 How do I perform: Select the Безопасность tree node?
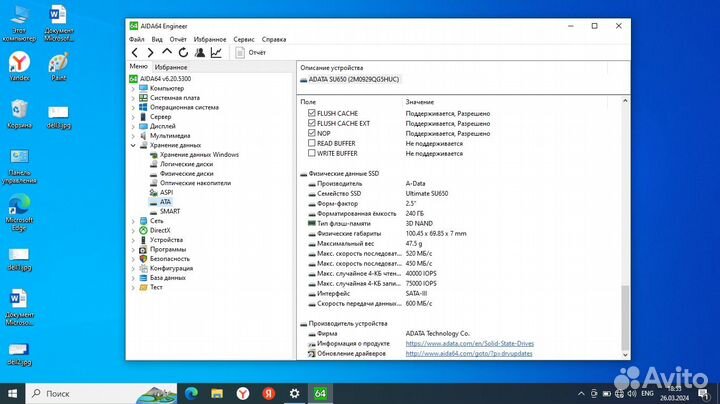(171, 259)
